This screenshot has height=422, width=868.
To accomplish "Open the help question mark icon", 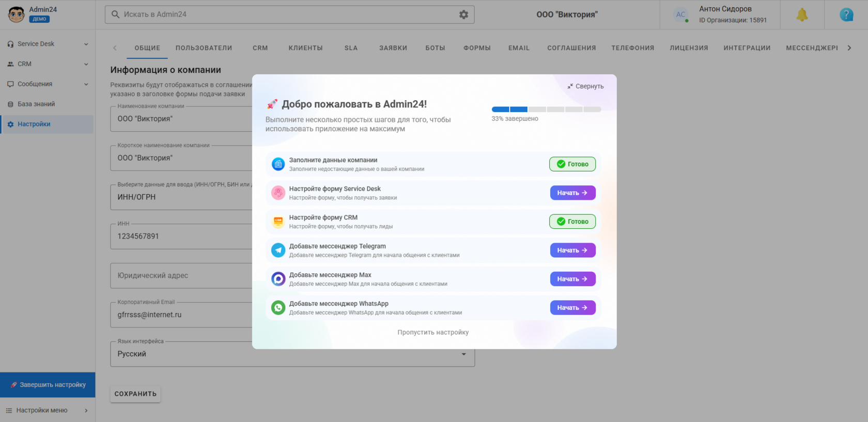I will point(846,15).
